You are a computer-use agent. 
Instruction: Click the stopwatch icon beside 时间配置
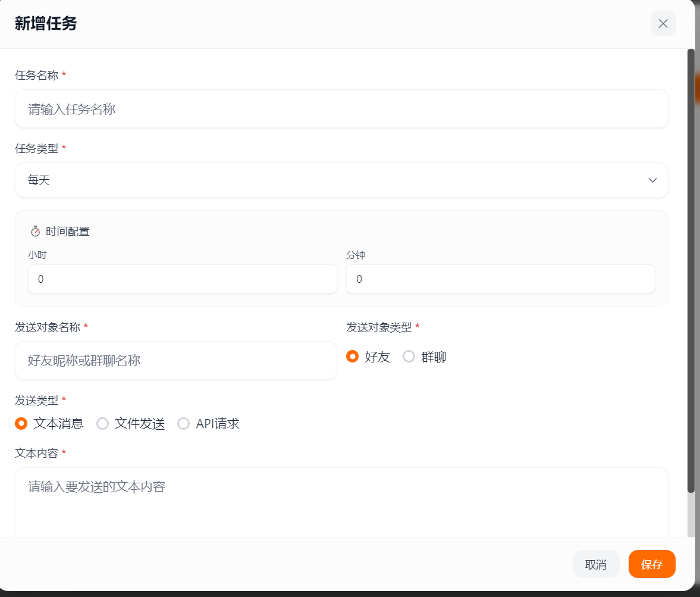point(35,231)
